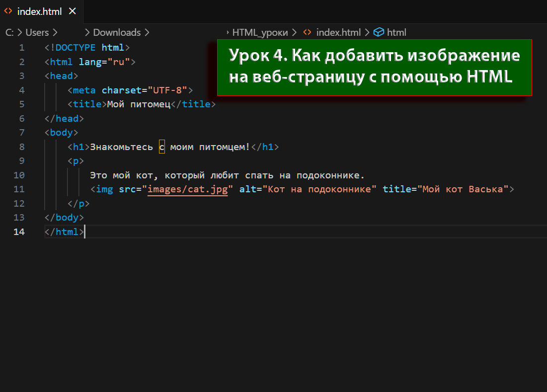Click the HTML file icon in the breadcrumb

[308, 32]
